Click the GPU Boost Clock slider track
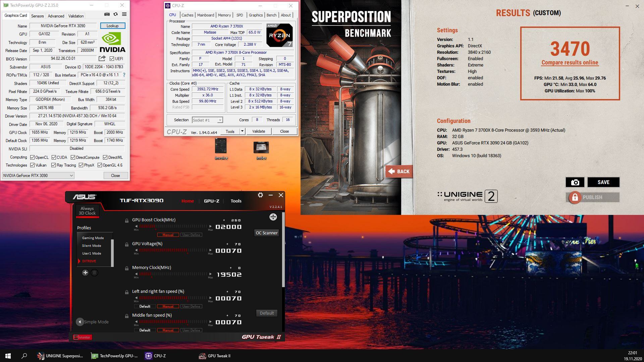Viewport: 644px width, 362px height. (173, 226)
